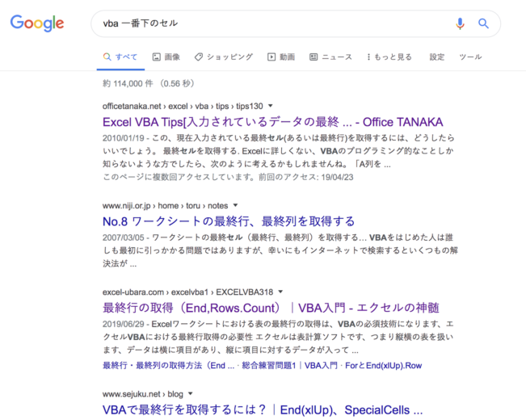This screenshot has width=526, height=420.
Task: Open dropdown arrow next to officetanaka.net breadcrumb
Action: click(x=271, y=106)
